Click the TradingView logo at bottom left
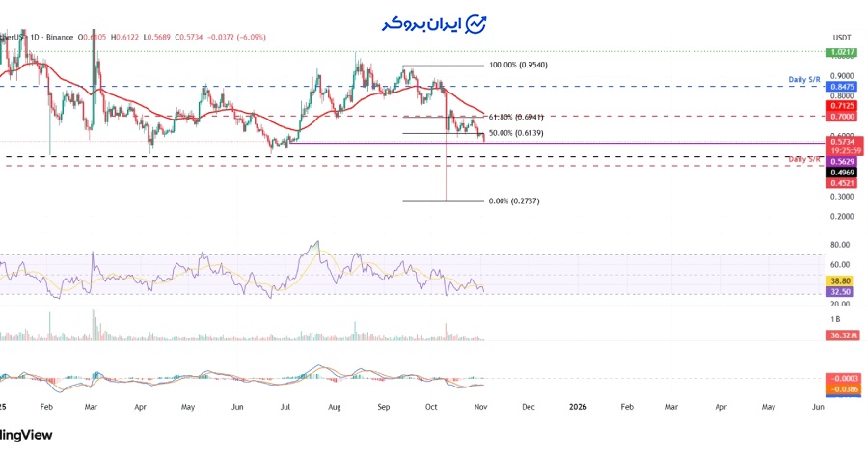 tap(26, 435)
